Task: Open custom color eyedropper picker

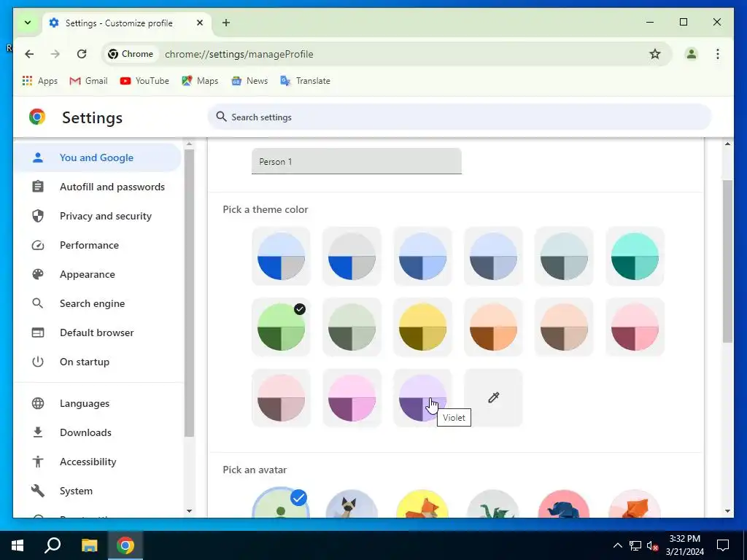Action: (x=493, y=397)
